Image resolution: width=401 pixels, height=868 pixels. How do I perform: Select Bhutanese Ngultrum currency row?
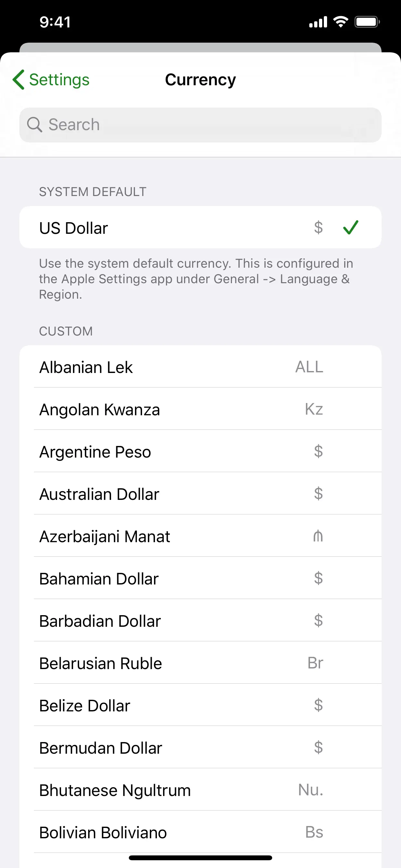tap(200, 790)
